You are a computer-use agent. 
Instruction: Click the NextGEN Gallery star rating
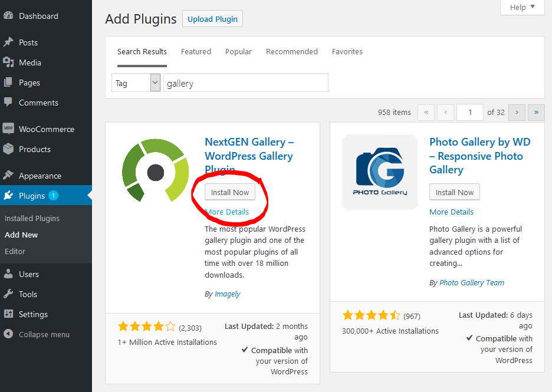[x=146, y=327]
